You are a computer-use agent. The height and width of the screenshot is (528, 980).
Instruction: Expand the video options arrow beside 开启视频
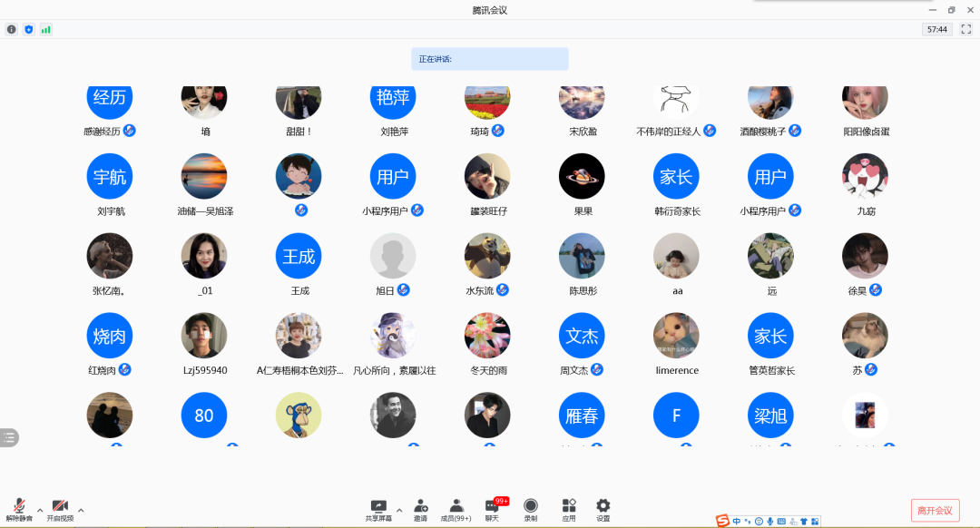81,510
